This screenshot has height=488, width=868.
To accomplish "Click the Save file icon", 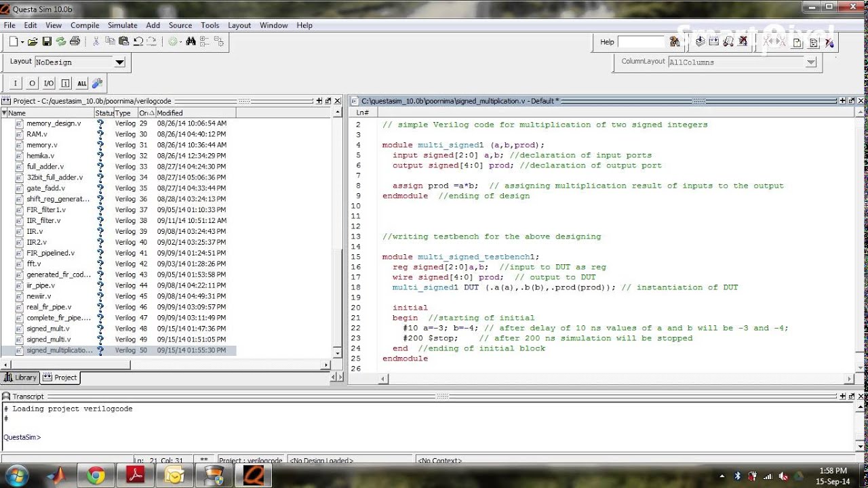I will (x=47, y=41).
